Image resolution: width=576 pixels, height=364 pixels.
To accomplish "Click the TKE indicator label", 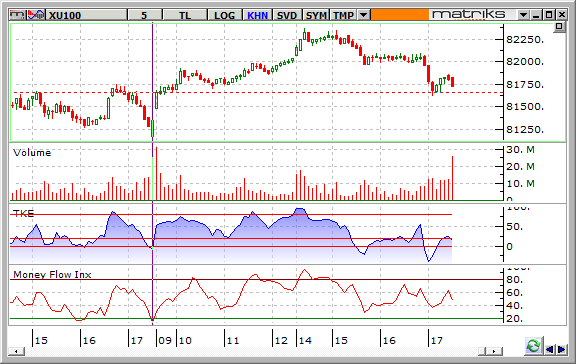I will (24, 214).
